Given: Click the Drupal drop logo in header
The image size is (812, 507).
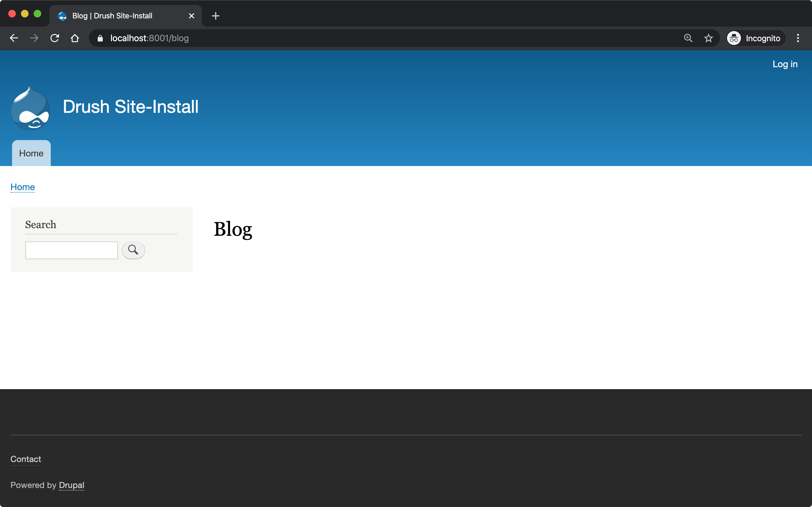Looking at the screenshot, I should point(30,108).
